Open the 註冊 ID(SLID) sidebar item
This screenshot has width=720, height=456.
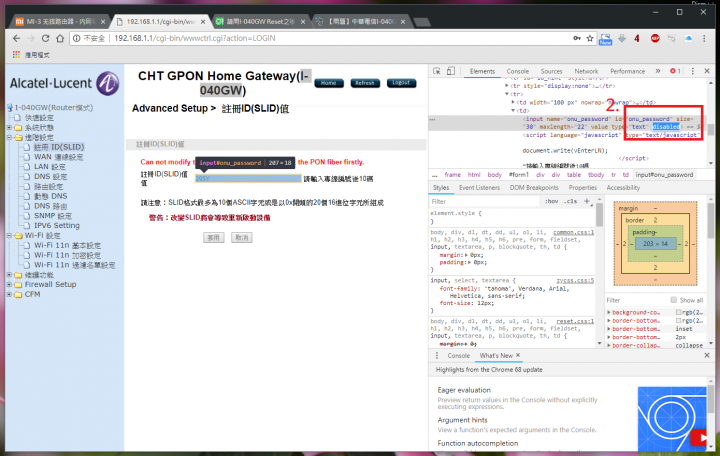[x=59, y=147]
